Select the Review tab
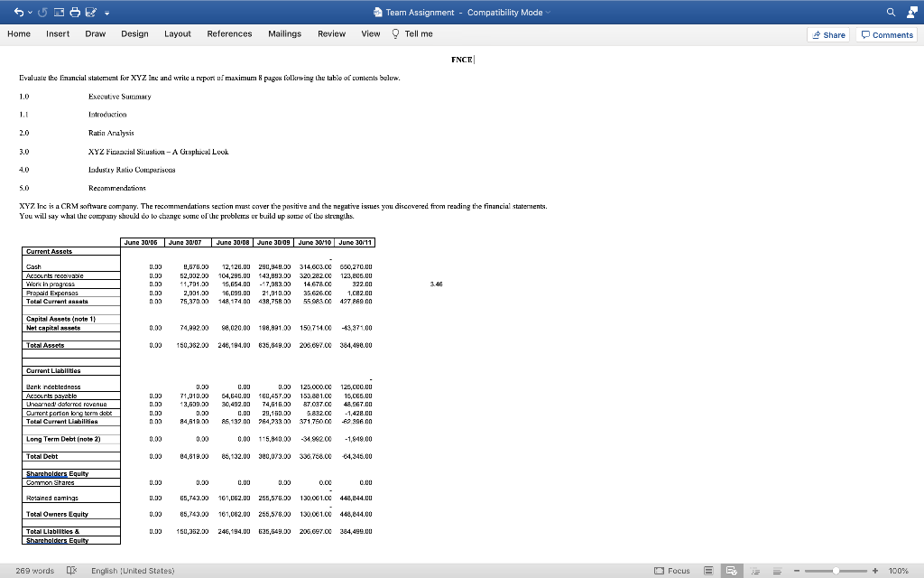Screen dimensions: 924x578 pos(332,33)
